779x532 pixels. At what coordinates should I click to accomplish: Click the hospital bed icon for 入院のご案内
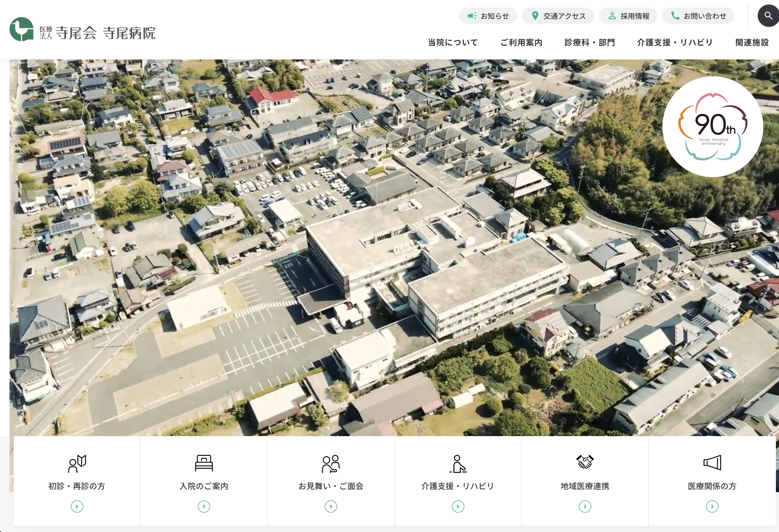(x=204, y=463)
